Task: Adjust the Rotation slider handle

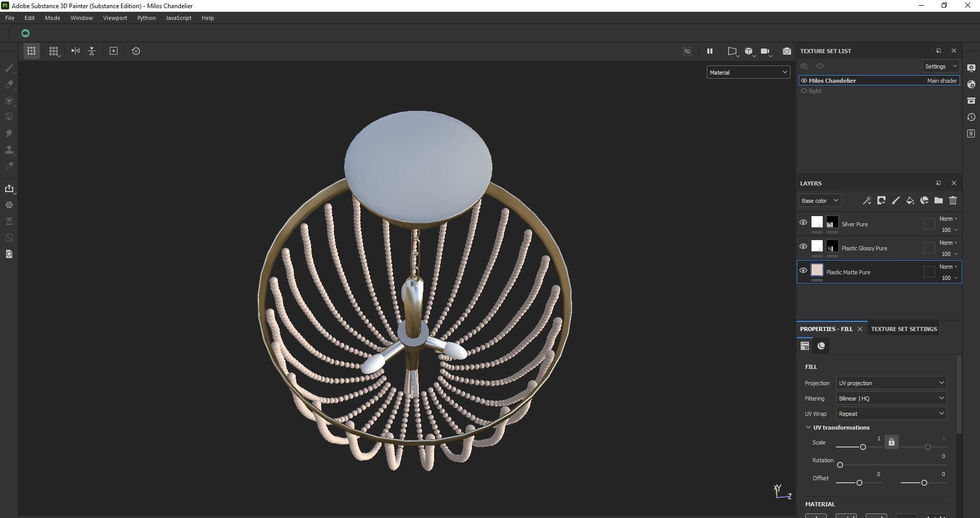Action: pyautogui.click(x=840, y=465)
